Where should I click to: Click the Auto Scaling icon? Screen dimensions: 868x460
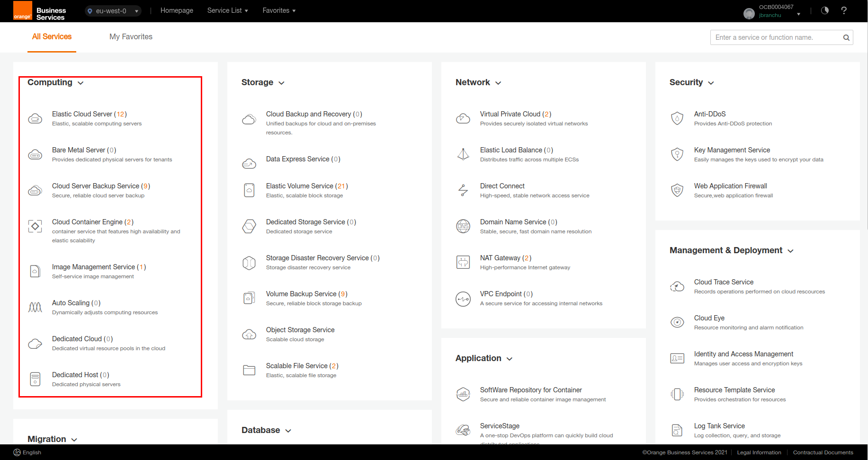(35, 307)
